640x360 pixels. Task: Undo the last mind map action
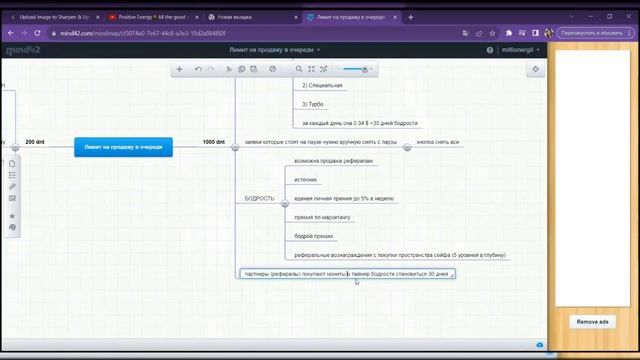click(x=198, y=69)
